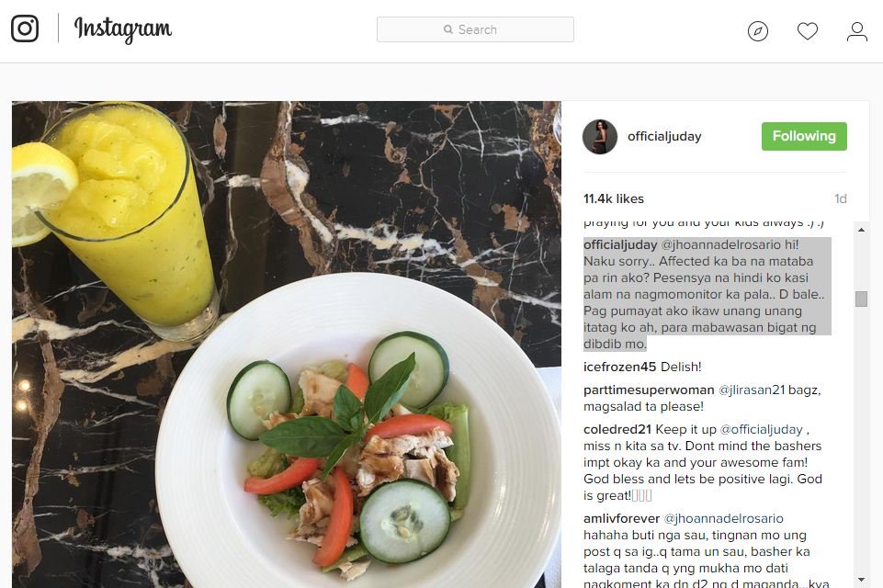
Task: Open the salad and smoothie photo
Action: click(x=287, y=345)
